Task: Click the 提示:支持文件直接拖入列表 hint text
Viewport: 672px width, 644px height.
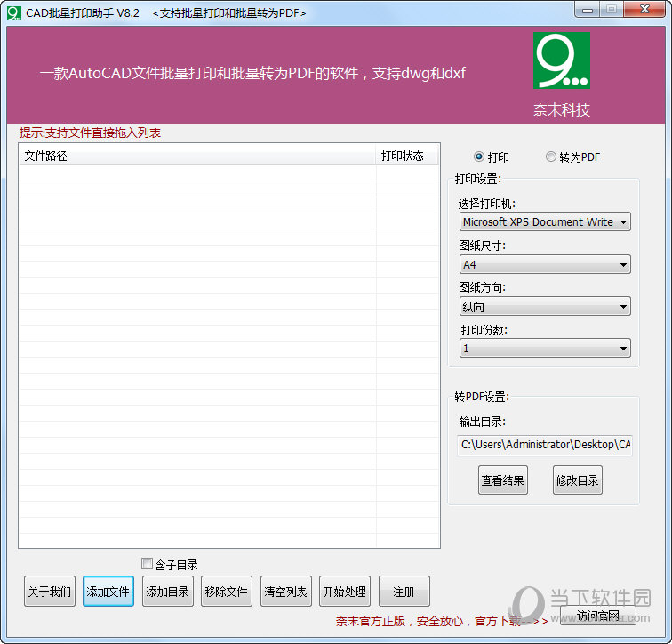Action: pos(90,133)
